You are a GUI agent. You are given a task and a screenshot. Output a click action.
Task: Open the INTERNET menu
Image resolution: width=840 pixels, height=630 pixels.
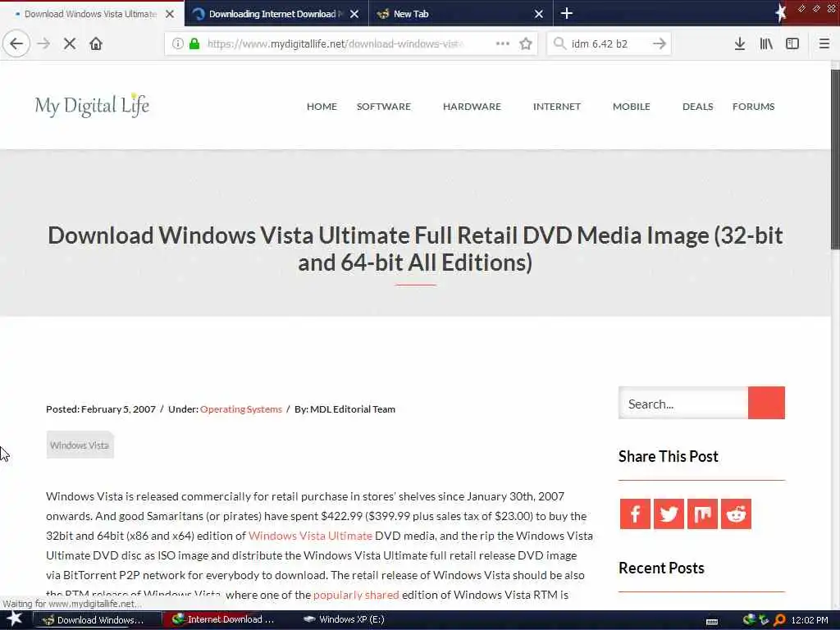click(557, 106)
